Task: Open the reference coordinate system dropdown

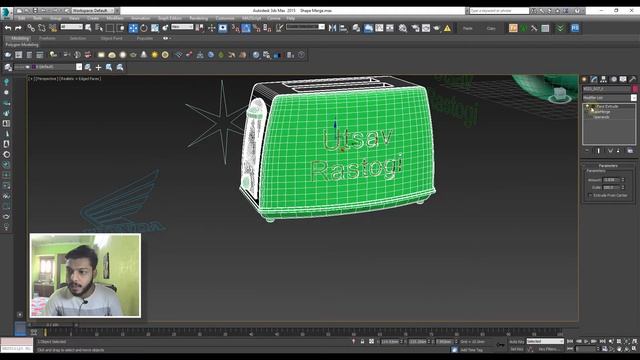Action: pyautogui.click(x=182, y=27)
